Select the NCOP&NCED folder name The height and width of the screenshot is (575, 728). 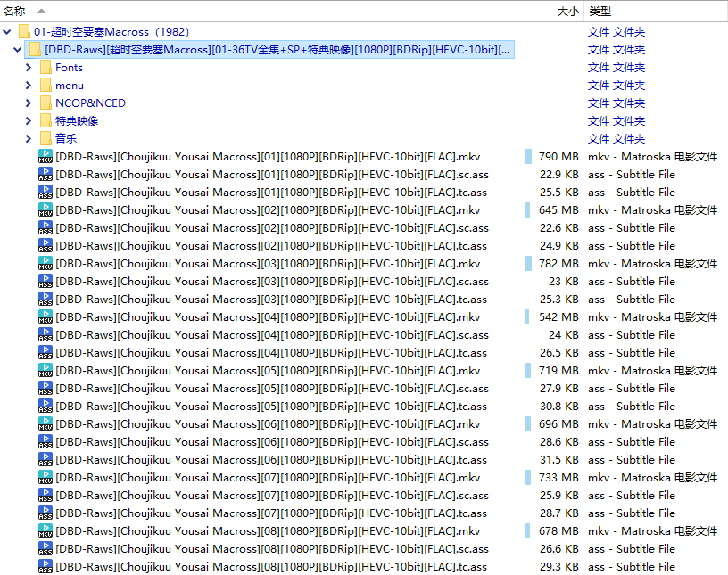click(90, 103)
